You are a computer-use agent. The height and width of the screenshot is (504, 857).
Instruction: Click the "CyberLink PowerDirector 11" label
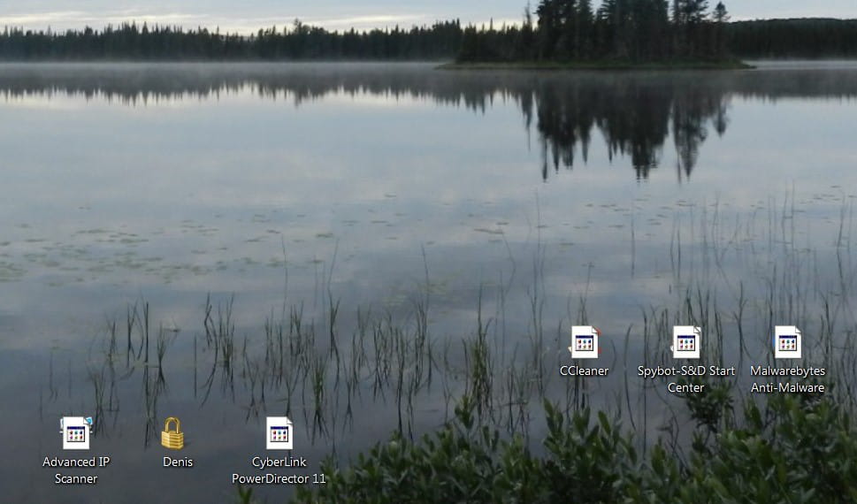pos(279,470)
